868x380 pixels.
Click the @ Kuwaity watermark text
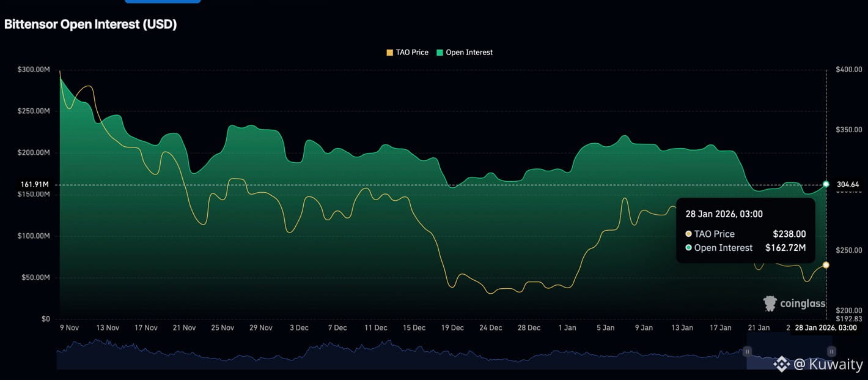[x=828, y=365]
